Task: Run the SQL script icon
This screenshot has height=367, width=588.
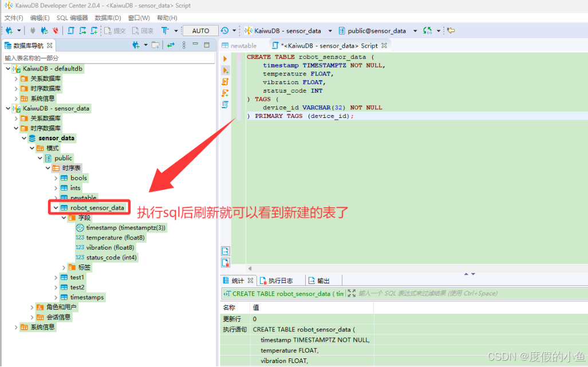Action: 225,82
